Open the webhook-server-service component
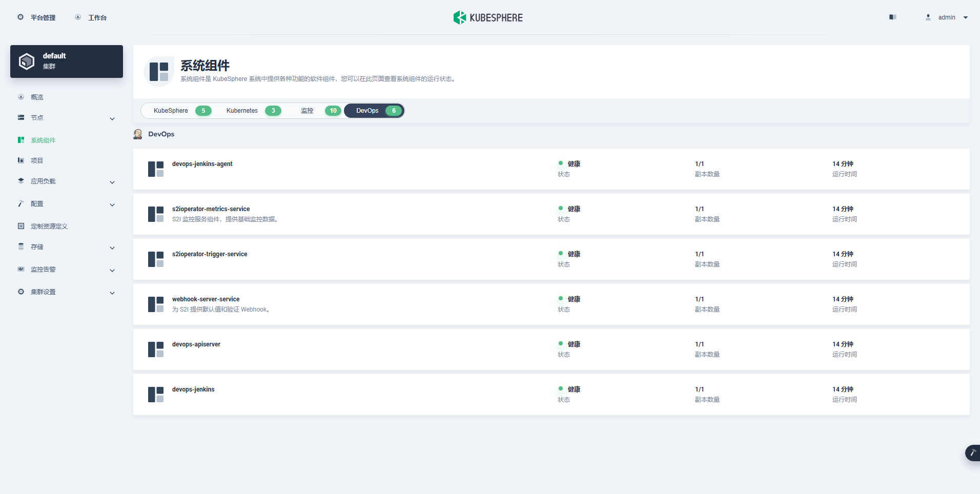This screenshot has height=494, width=980. (x=552, y=304)
